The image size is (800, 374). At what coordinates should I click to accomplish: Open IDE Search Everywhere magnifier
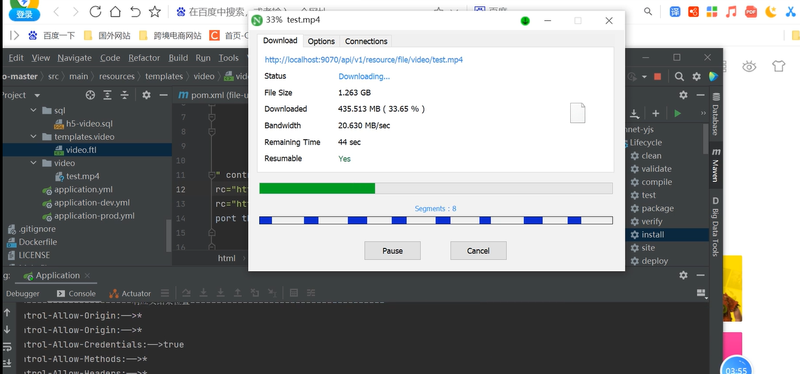pyautogui.click(x=679, y=77)
